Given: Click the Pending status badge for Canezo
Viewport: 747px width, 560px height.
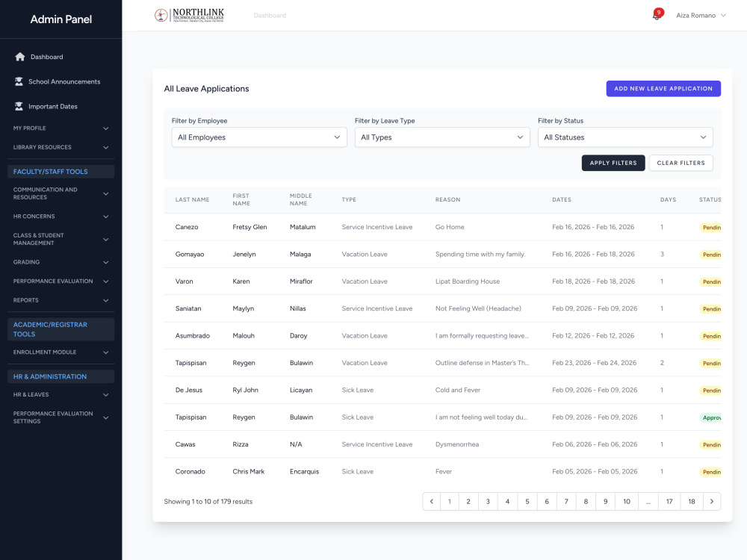Looking at the screenshot, I should tap(710, 227).
